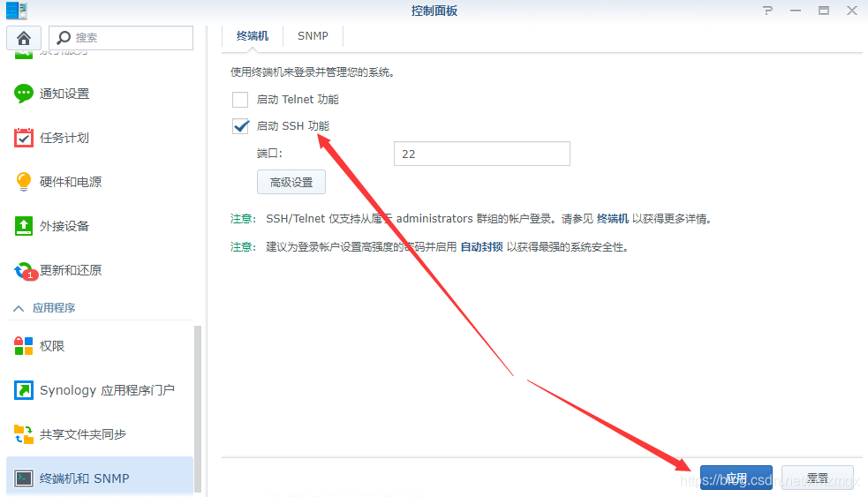
Task: Open 硬件和电源 lightbulb entry
Action: [x=100, y=182]
